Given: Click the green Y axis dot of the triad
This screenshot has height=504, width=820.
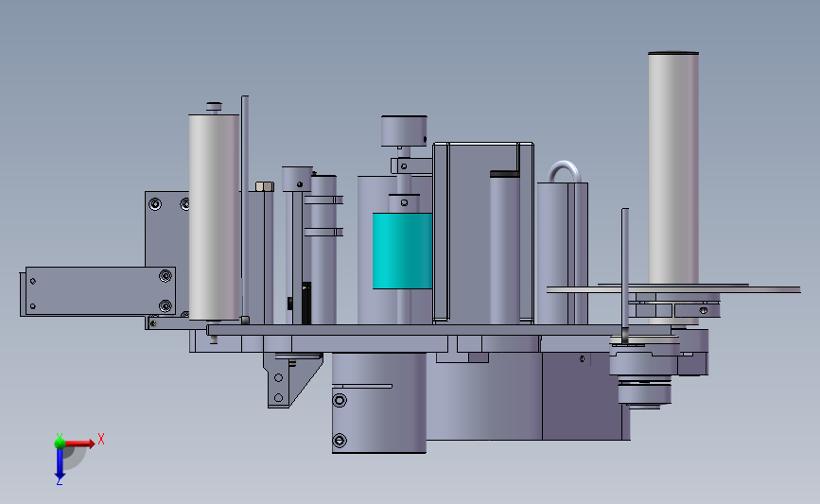Looking at the screenshot, I should pyautogui.click(x=60, y=443).
